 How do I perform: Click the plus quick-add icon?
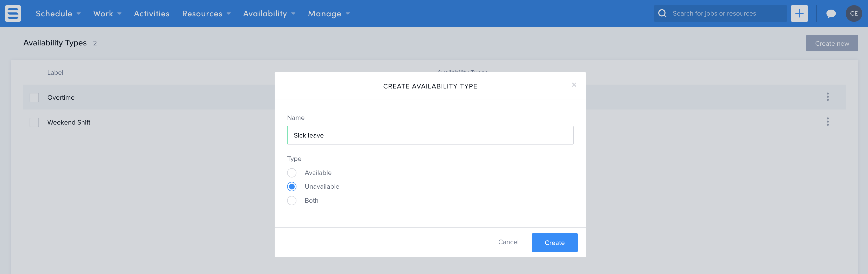pos(799,13)
